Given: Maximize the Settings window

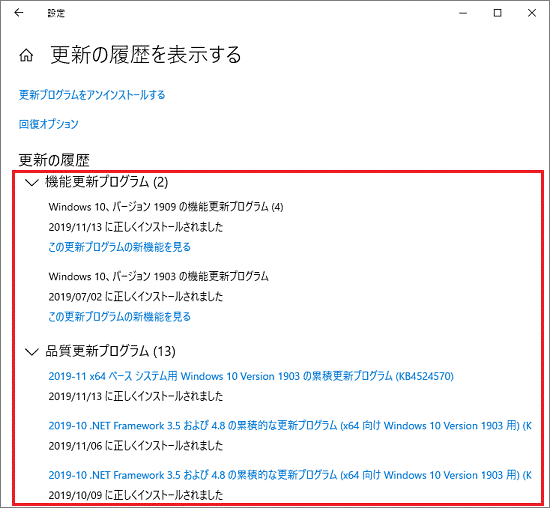Looking at the screenshot, I should pos(497,13).
